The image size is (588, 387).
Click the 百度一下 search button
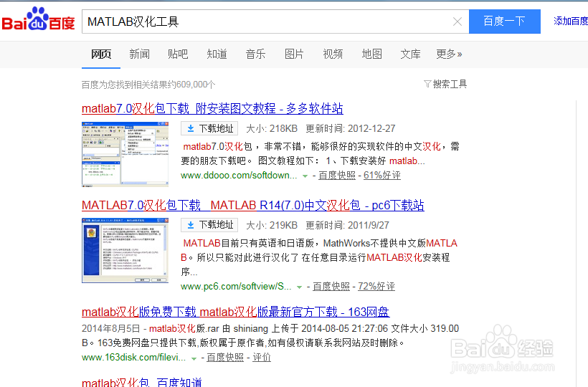[x=504, y=21]
